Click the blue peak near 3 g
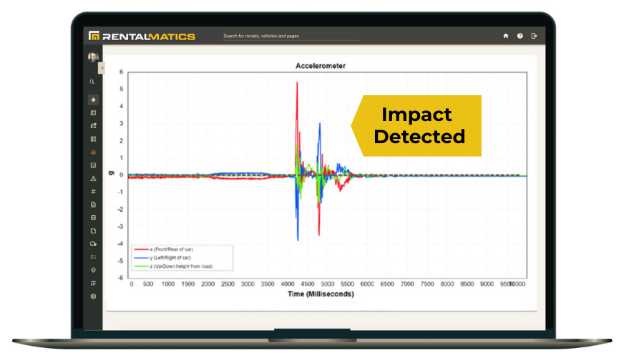 coord(320,125)
